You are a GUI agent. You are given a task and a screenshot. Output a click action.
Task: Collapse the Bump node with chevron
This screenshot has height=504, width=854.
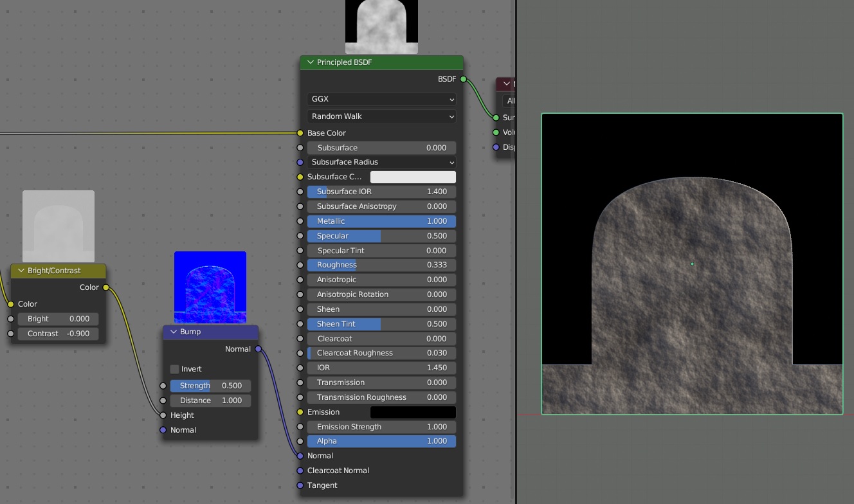click(x=174, y=332)
